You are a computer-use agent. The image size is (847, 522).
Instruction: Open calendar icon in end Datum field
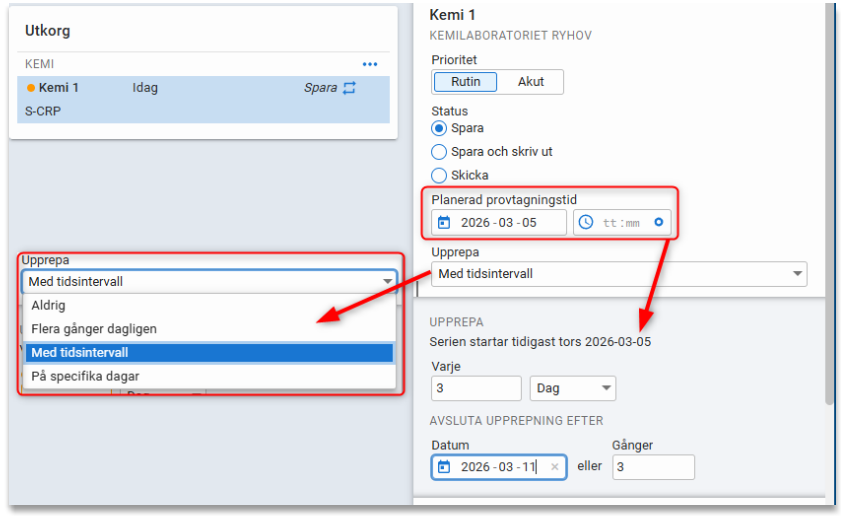tap(444, 467)
